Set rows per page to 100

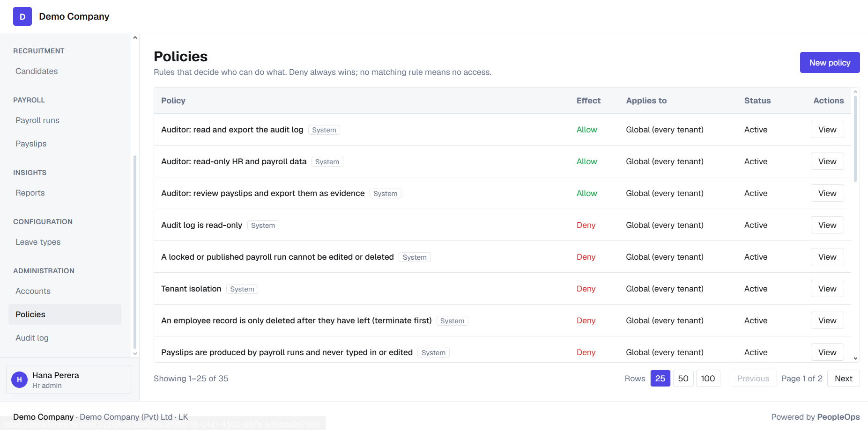[708, 379]
